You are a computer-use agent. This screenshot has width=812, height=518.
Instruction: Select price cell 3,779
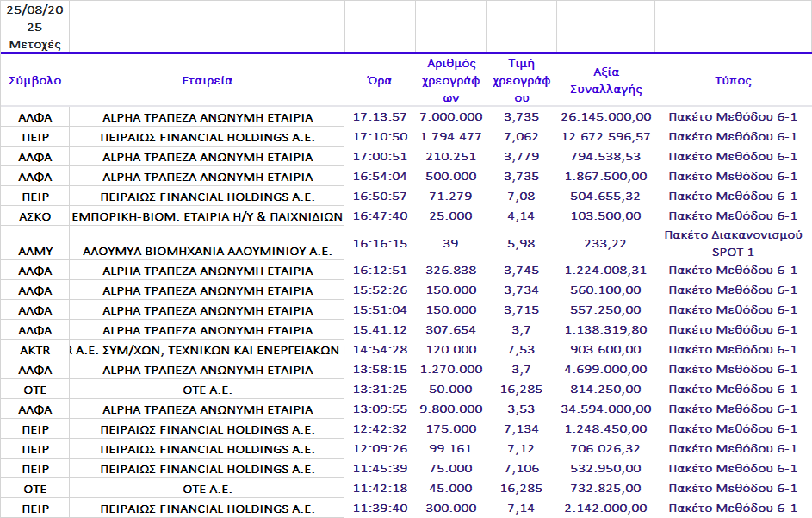(521, 157)
